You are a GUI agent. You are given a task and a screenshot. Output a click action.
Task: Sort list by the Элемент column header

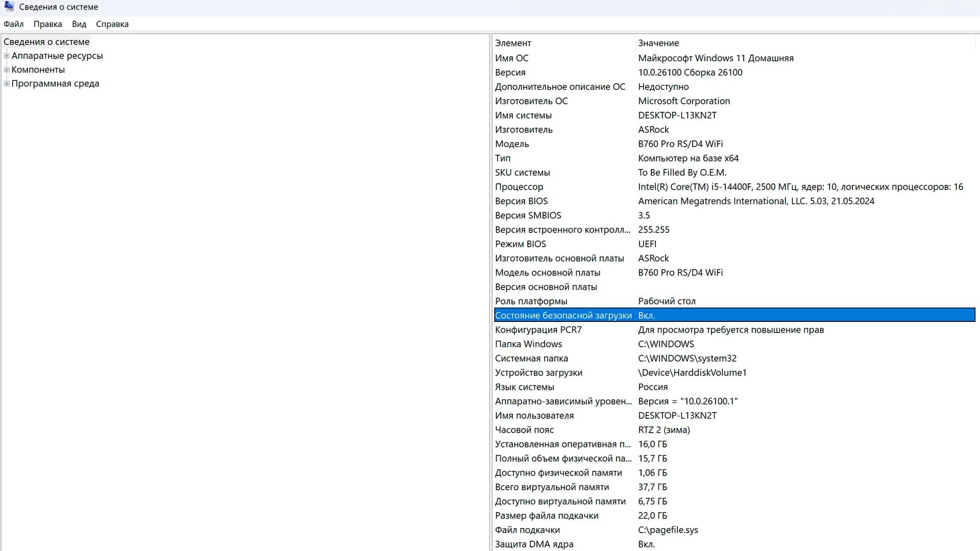pyautogui.click(x=512, y=43)
